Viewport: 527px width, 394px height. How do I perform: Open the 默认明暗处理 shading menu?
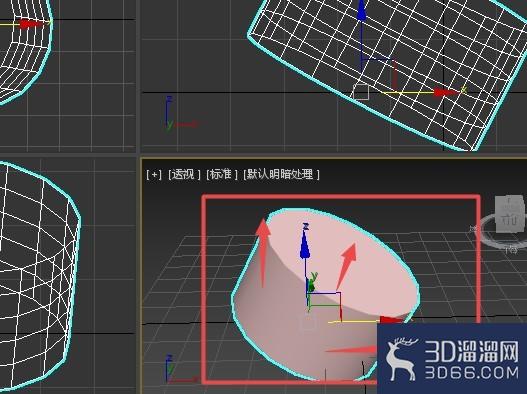click(281, 174)
